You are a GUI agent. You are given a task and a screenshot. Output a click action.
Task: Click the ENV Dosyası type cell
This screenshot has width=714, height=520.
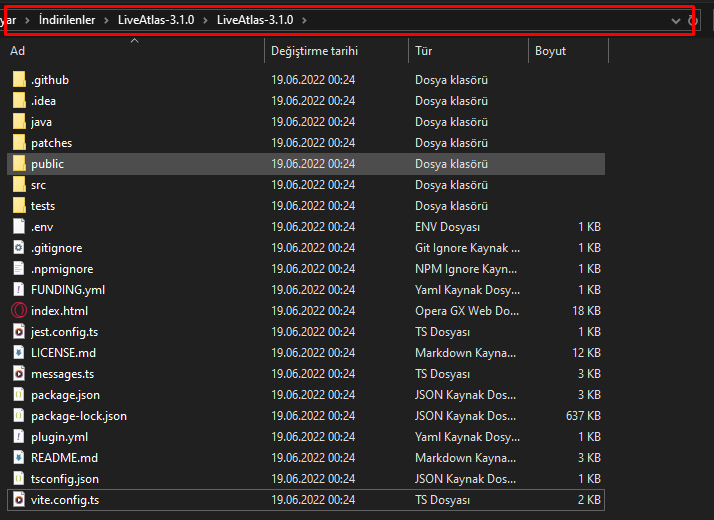coord(447,227)
